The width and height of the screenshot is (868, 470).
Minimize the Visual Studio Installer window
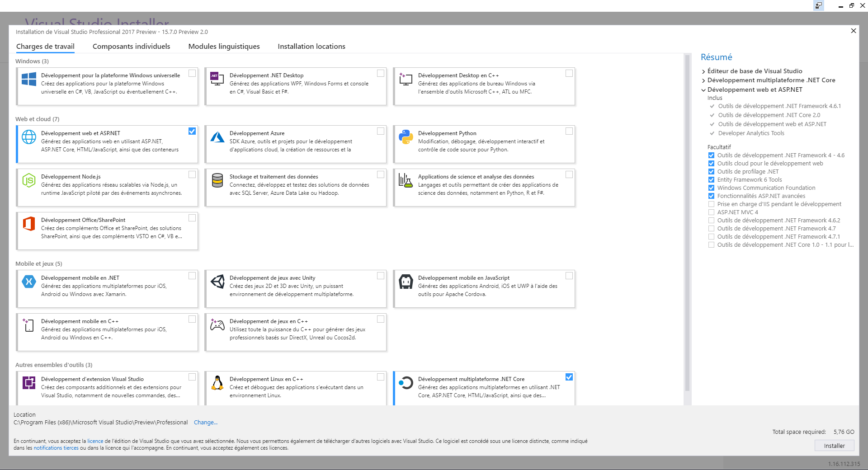point(840,6)
